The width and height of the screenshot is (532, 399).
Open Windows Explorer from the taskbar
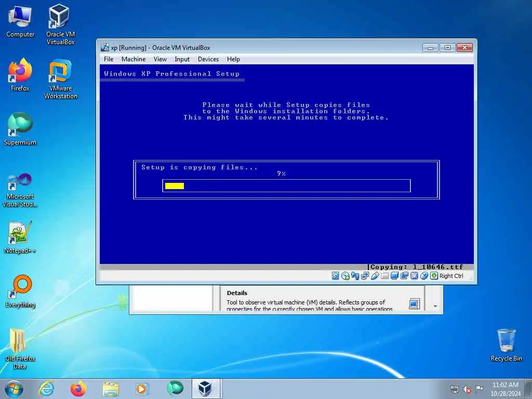tap(111, 389)
